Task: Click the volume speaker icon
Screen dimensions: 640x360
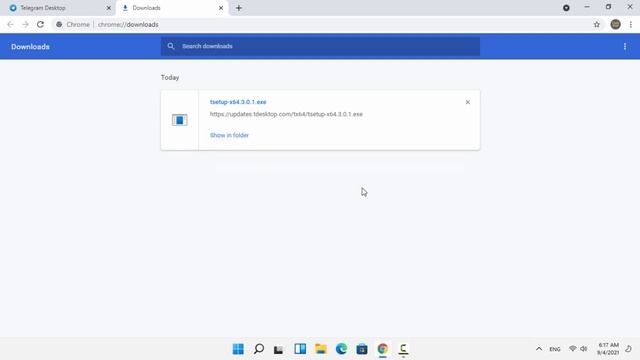Action: [584, 349]
